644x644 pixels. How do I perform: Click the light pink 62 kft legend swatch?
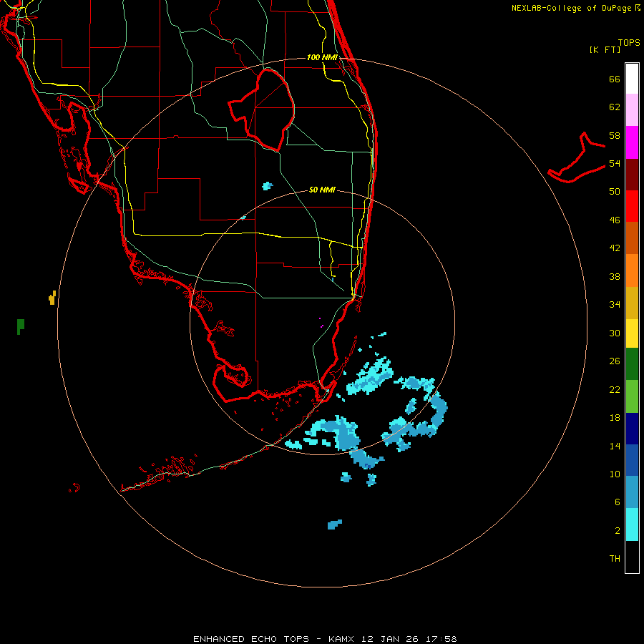coord(632,109)
